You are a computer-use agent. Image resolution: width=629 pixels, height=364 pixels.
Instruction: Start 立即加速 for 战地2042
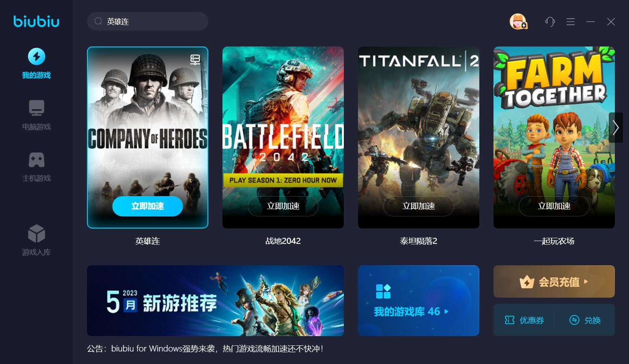point(283,206)
